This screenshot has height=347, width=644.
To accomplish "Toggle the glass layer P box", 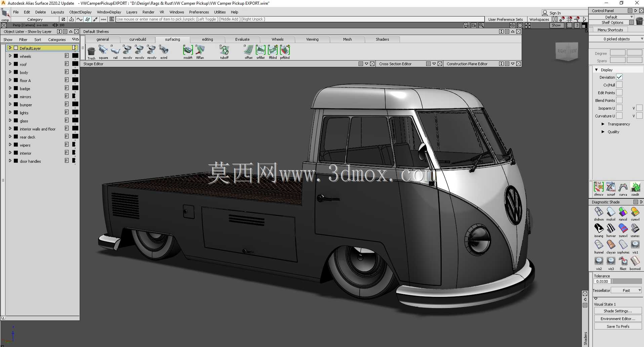I will coord(67,120).
